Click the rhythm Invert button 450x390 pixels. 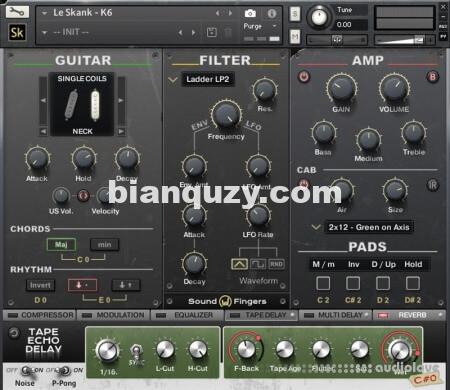tap(40, 285)
